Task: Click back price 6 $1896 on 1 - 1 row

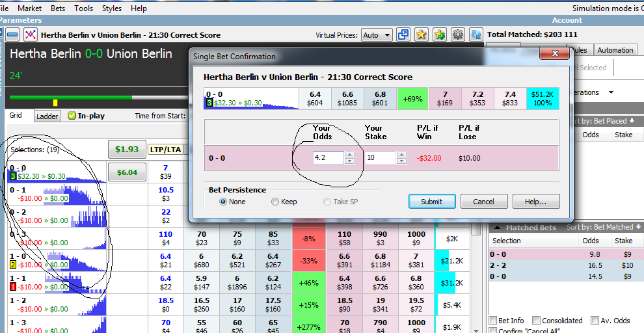Action: click(x=237, y=283)
